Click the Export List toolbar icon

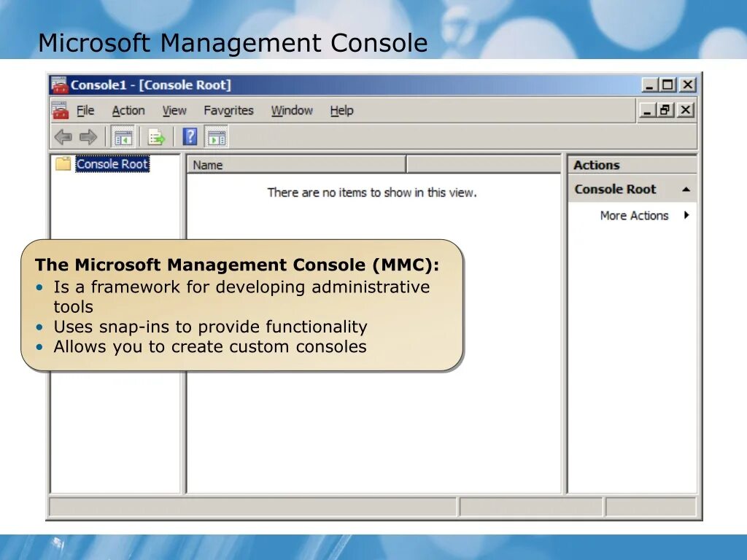tap(156, 137)
